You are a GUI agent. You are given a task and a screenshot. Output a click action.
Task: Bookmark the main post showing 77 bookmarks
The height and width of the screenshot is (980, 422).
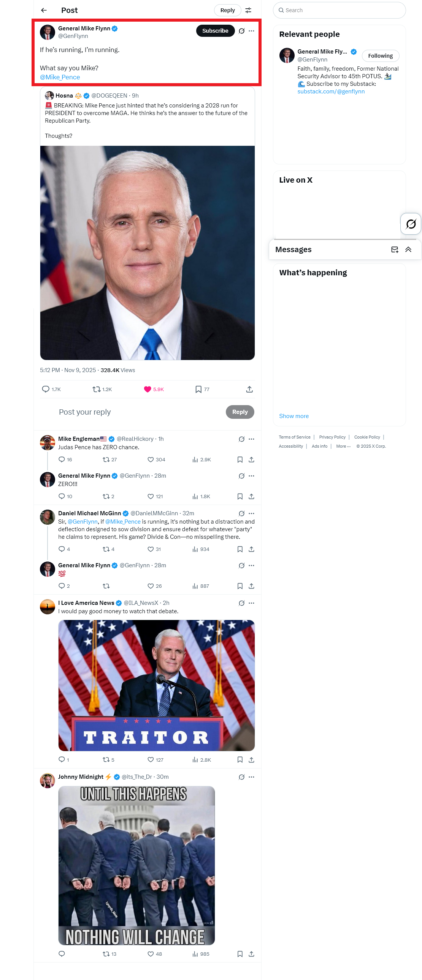coord(198,389)
